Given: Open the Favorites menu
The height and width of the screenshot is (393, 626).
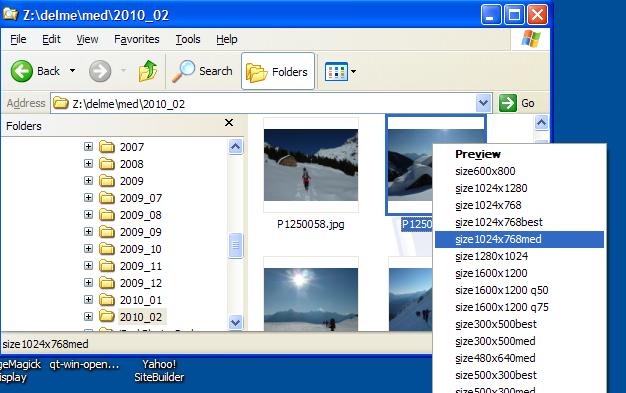Looking at the screenshot, I should click(x=137, y=39).
